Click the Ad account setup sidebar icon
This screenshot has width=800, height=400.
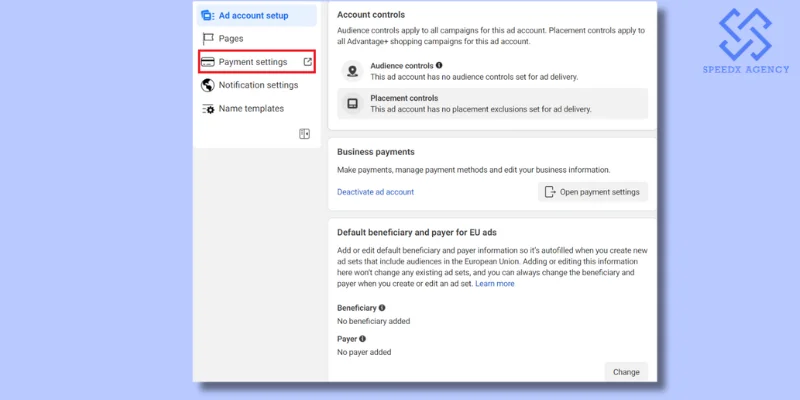pos(208,15)
